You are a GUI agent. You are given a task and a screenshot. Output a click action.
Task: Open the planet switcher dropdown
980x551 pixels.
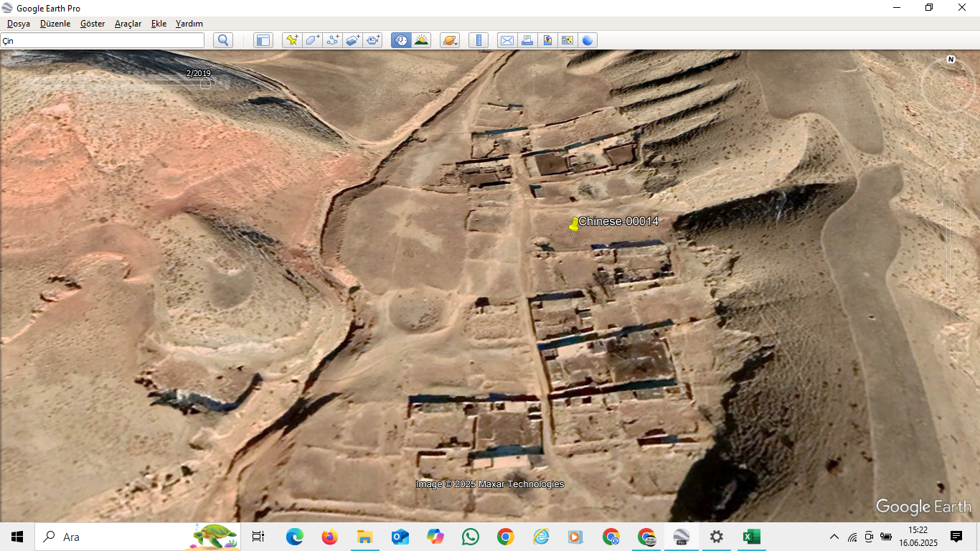click(450, 40)
